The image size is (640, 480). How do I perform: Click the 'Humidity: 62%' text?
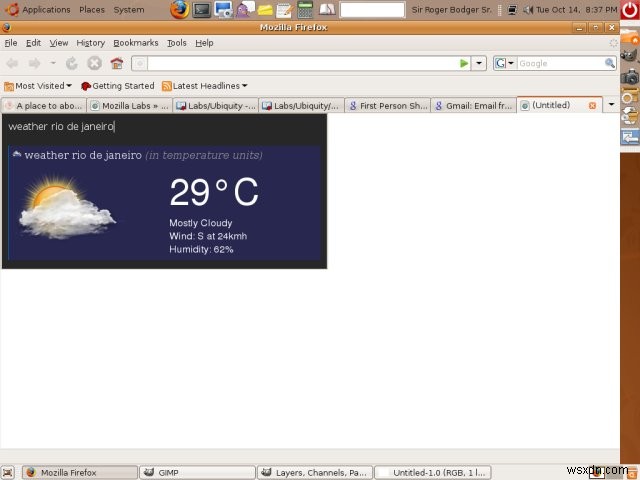(201, 249)
